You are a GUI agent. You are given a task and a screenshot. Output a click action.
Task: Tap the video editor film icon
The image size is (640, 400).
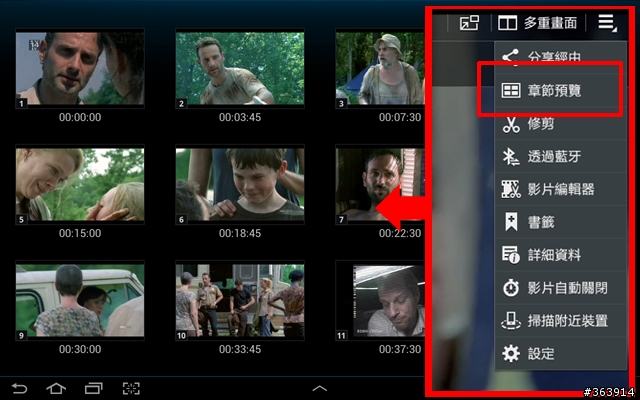[x=511, y=189]
